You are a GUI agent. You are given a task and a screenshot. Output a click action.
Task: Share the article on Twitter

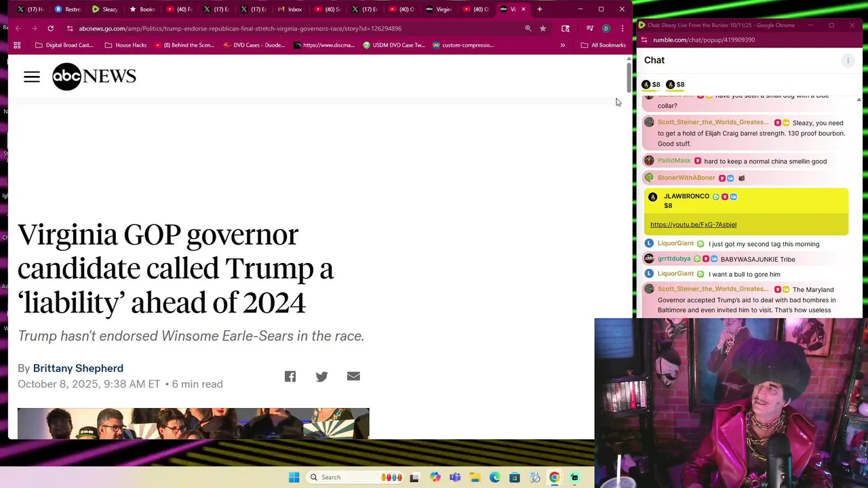321,376
